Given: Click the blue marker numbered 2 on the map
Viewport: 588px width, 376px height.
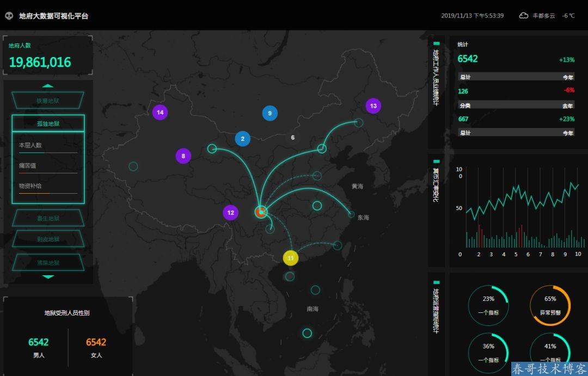Looking at the screenshot, I should (x=242, y=139).
